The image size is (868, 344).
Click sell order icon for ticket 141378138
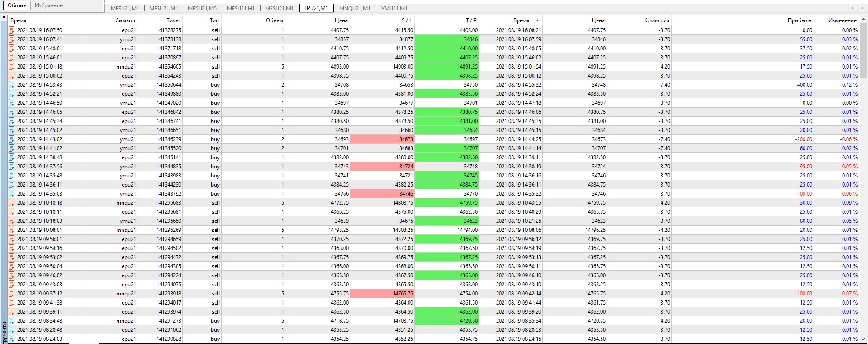[x=12, y=39]
